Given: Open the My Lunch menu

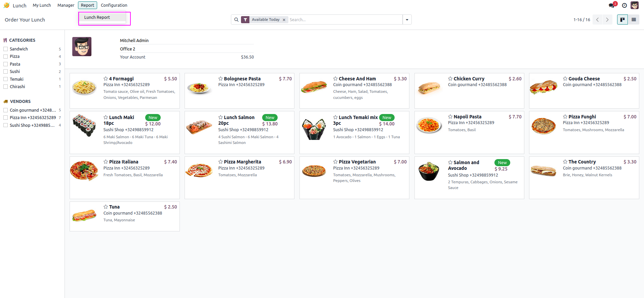Looking at the screenshot, I should (x=42, y=5).
